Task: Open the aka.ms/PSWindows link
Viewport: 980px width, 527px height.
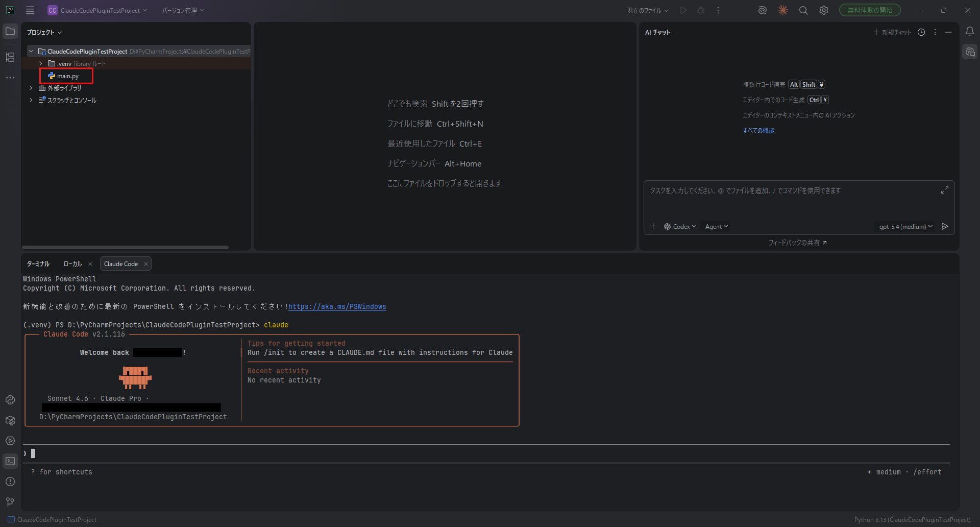Action: (x=337, y=307)
